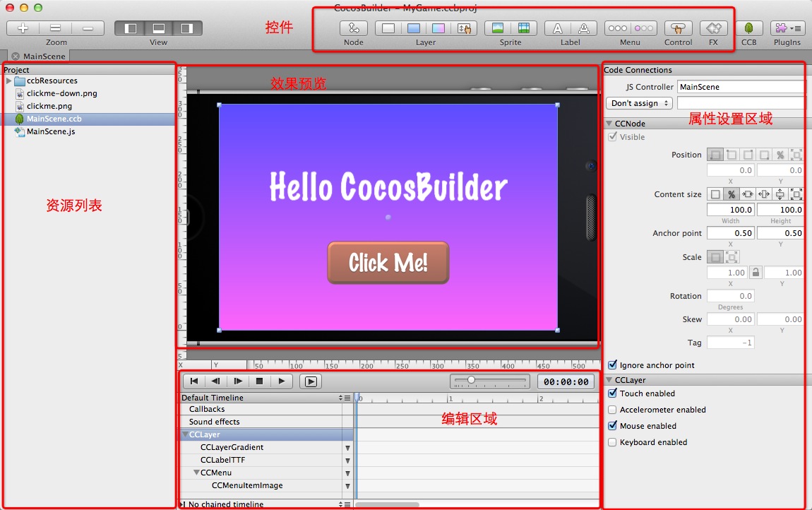
Task: Click the Zoom in plus button
Action: 23,28
